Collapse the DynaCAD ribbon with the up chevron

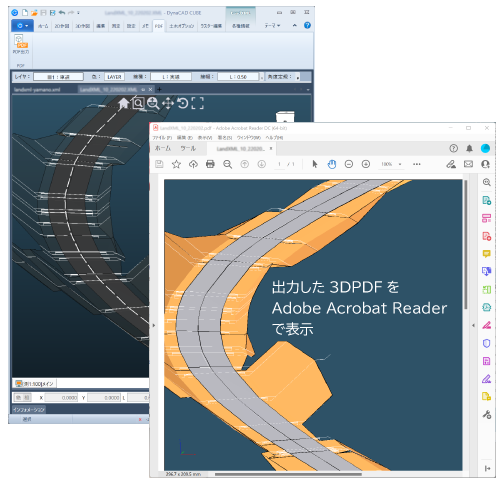coord(295,25)
